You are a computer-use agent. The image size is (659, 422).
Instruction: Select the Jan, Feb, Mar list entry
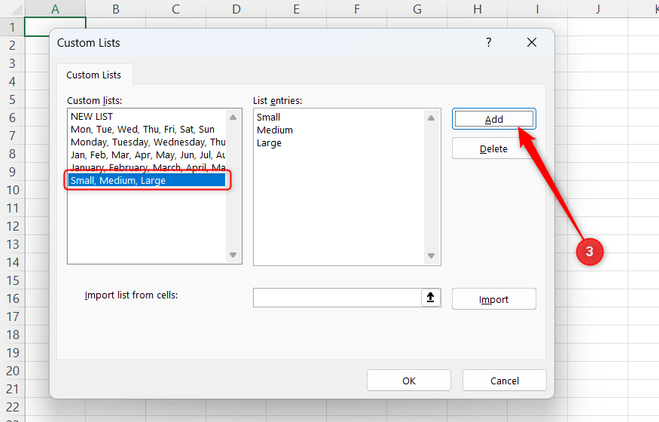pyautogui.click(x=147, y=155)
